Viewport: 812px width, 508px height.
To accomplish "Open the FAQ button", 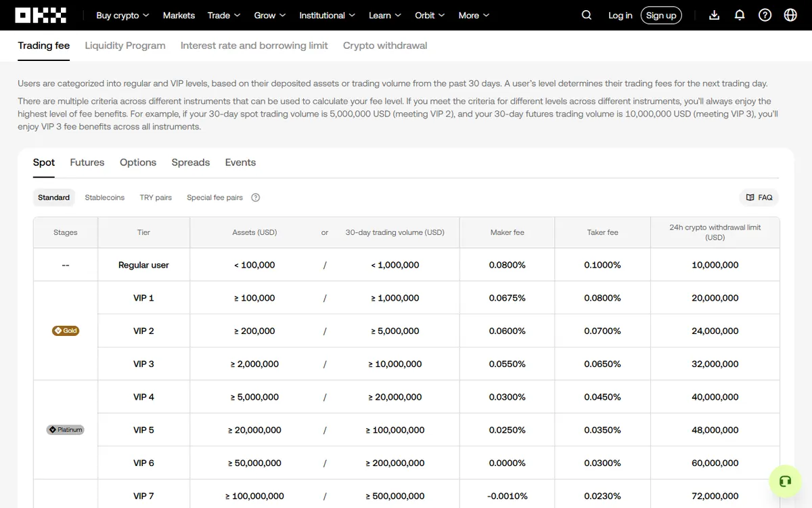I will coord(759,198).
